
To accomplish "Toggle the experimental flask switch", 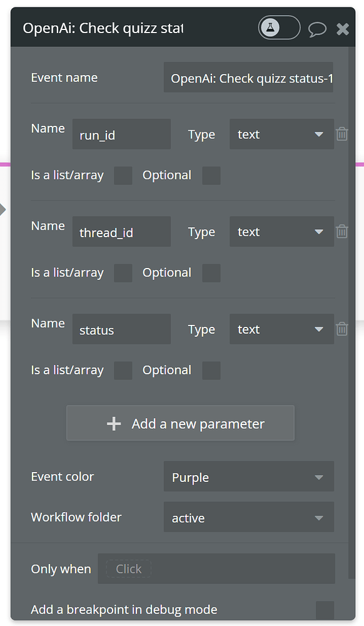I will click(x=279, y=28).
